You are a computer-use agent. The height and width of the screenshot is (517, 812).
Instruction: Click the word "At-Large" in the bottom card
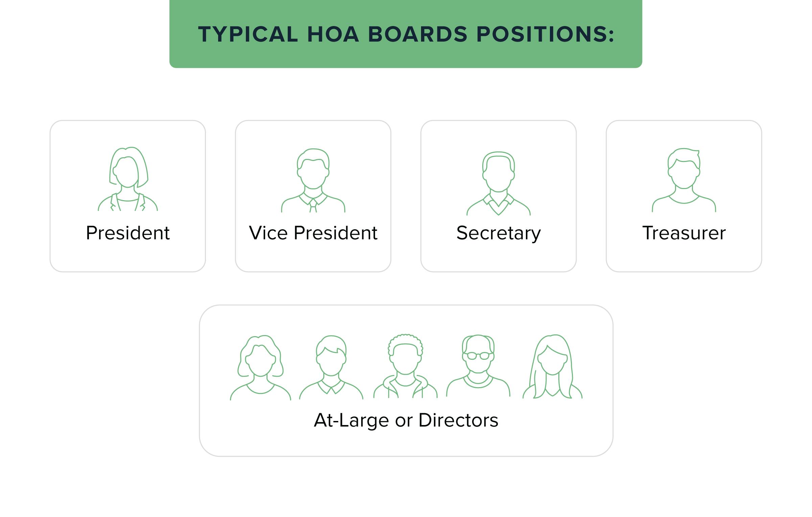[x=351, y=420]
